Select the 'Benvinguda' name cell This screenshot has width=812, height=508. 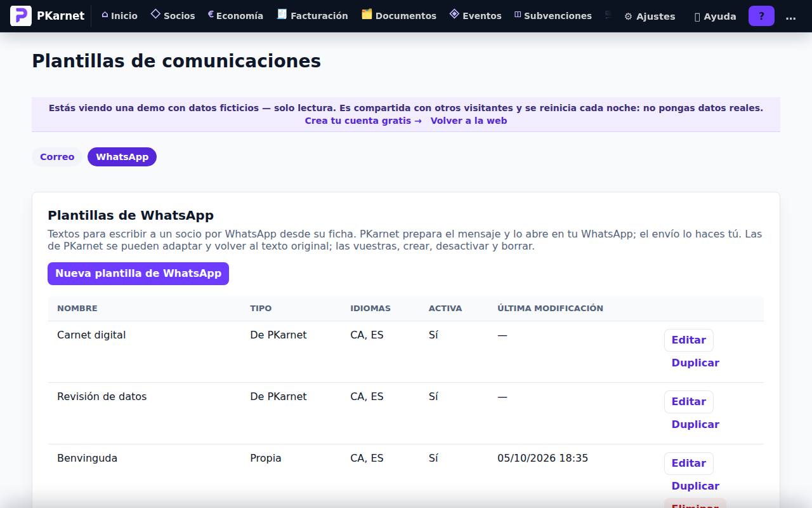[x=87, y=458]
